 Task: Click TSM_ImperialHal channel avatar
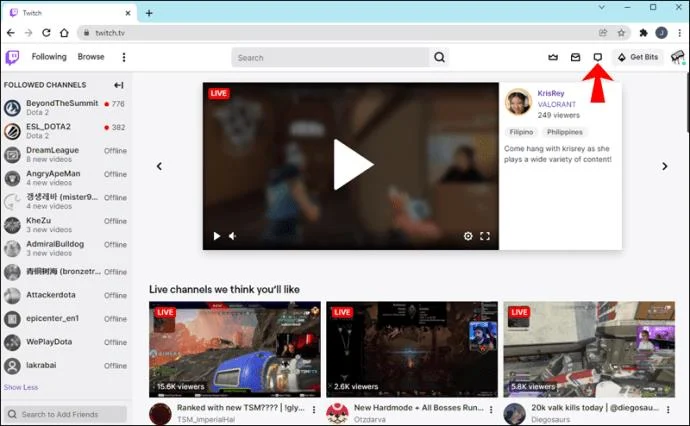click(160, 414)
